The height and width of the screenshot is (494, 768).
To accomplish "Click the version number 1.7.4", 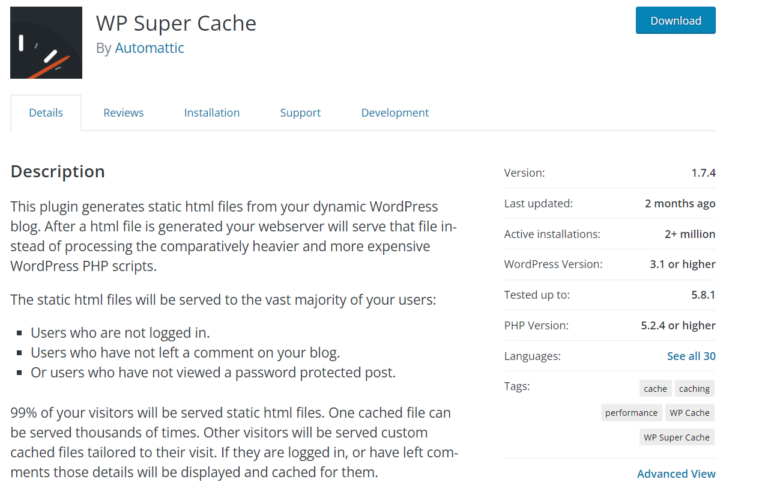I will [x=703, y=173].
